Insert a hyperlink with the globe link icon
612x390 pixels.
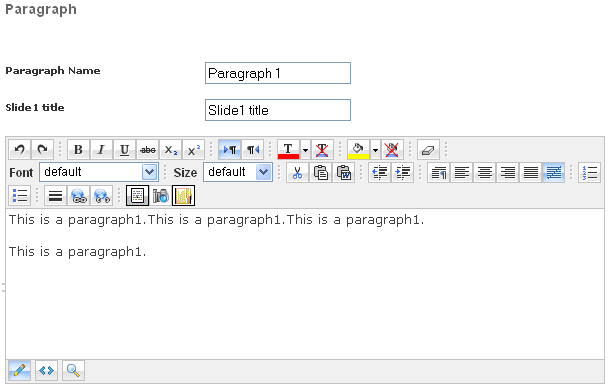[78, 196]
